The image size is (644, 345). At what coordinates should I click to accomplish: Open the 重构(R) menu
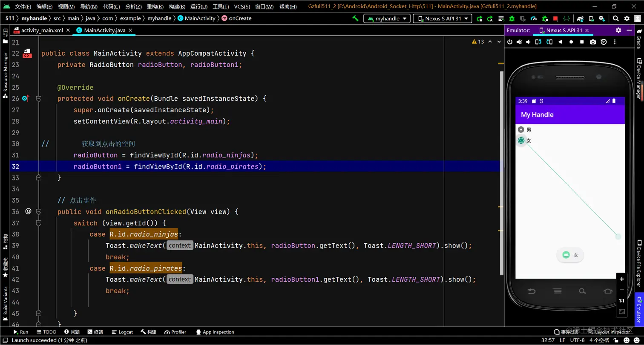[154, 6]
